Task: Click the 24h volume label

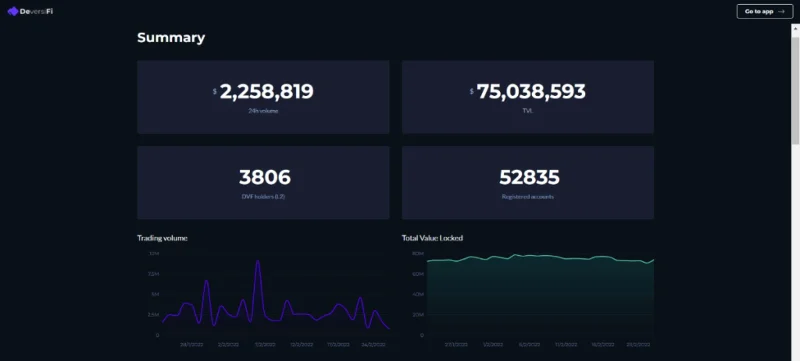Action: click(x=263, y=111)
